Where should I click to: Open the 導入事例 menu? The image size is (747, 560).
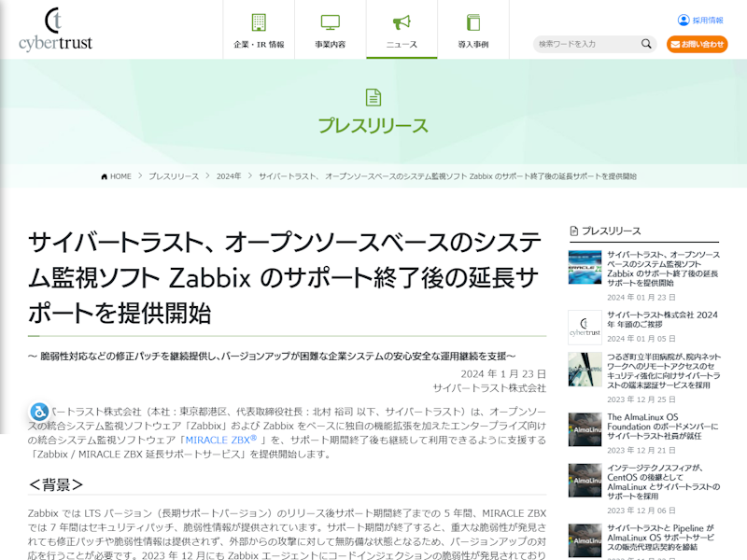tap(473, 30)
